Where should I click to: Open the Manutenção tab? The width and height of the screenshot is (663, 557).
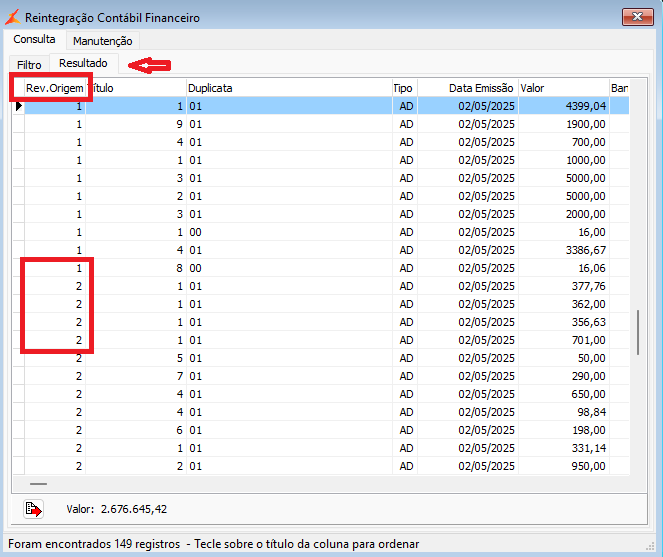(103, 41)
